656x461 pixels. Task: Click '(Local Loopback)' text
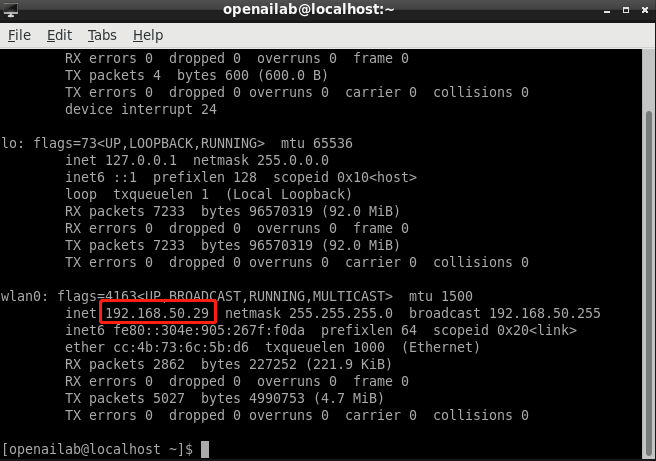click(289, 194)
